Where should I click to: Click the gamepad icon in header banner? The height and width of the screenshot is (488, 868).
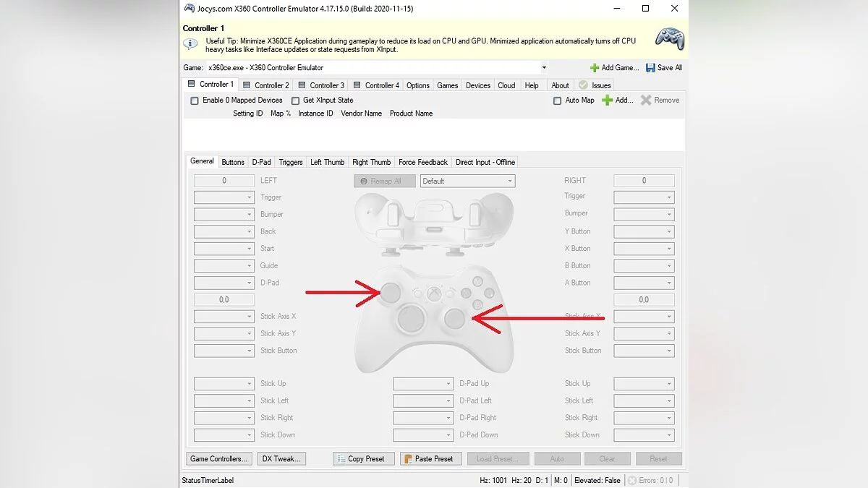[669, 39]
